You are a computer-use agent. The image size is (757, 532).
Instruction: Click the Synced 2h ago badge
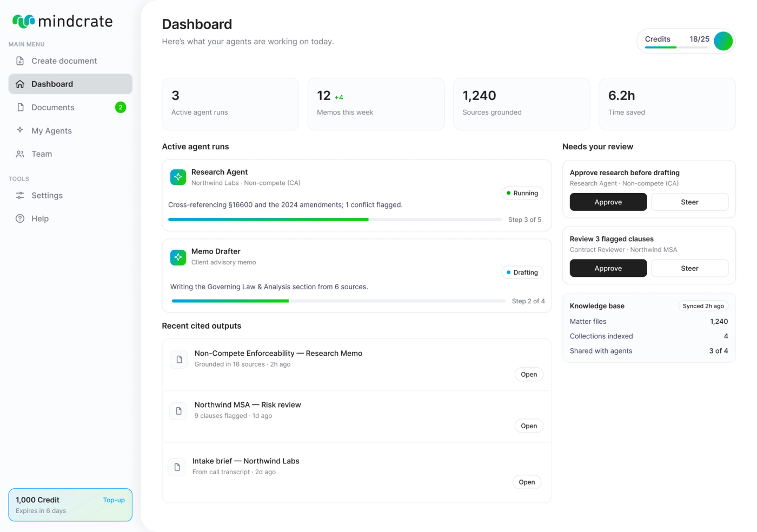click(703, 306)
